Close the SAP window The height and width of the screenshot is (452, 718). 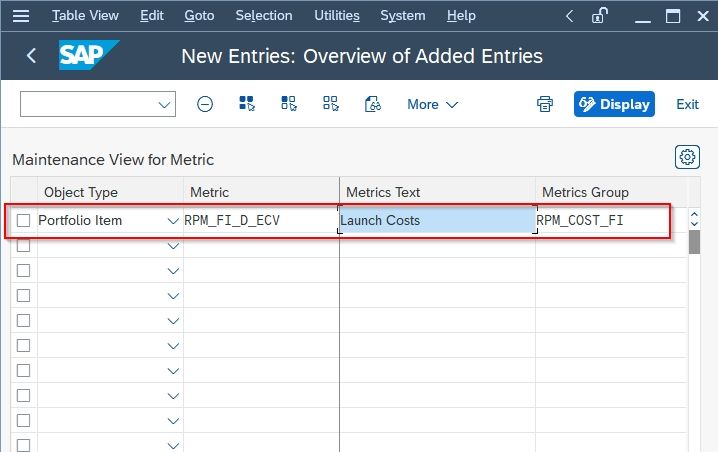(703, 16)
